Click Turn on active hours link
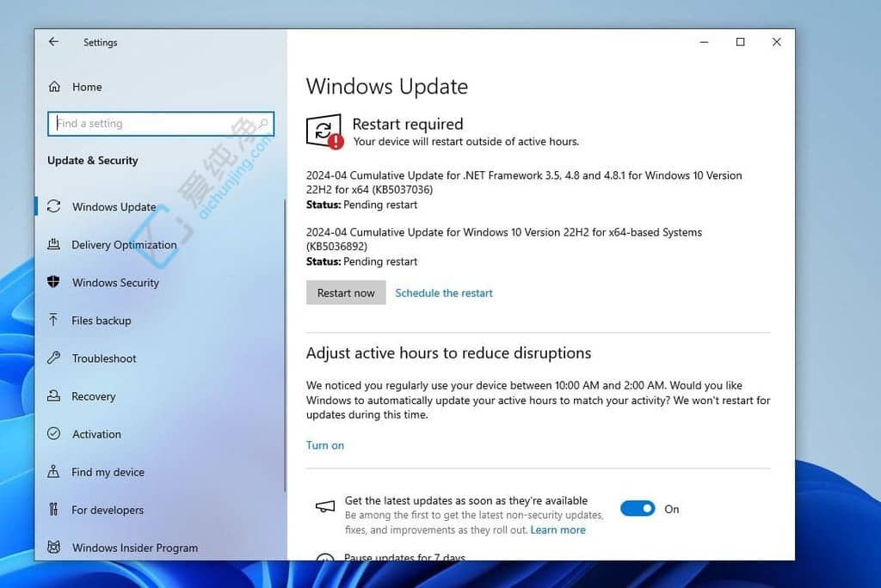 tap(325, 445)
